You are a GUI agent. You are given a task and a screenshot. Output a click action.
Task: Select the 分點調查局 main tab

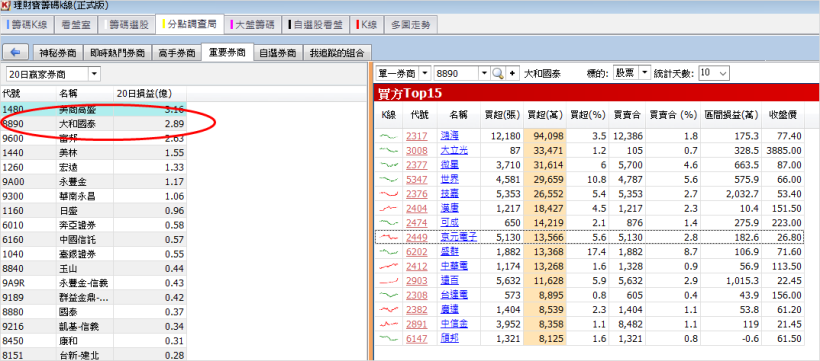tap(190, 24)
